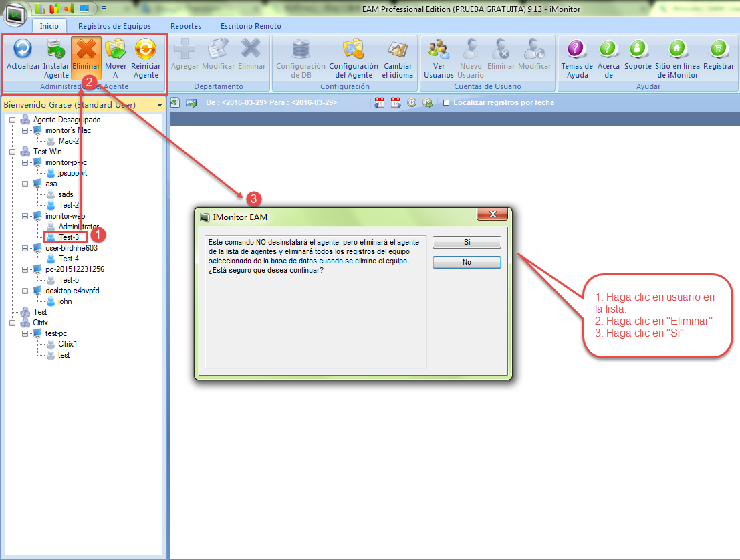
Task: Close the IMonitor EAM dialog
Action: 493,215
